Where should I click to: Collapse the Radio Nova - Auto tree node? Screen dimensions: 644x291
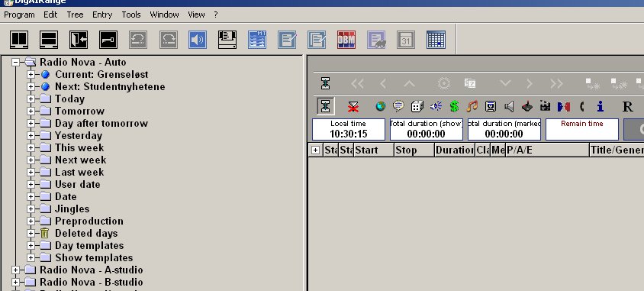(15, 63)
